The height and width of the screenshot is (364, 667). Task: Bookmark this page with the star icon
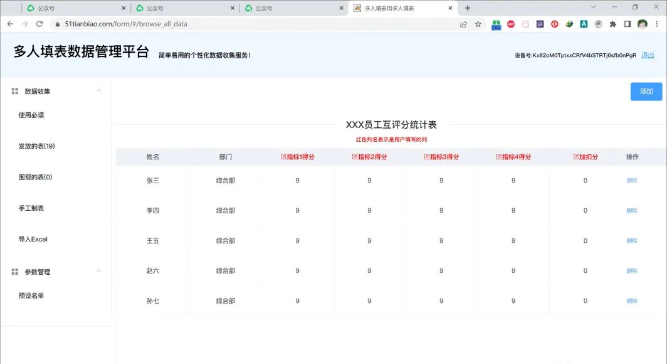coord(478,24)
